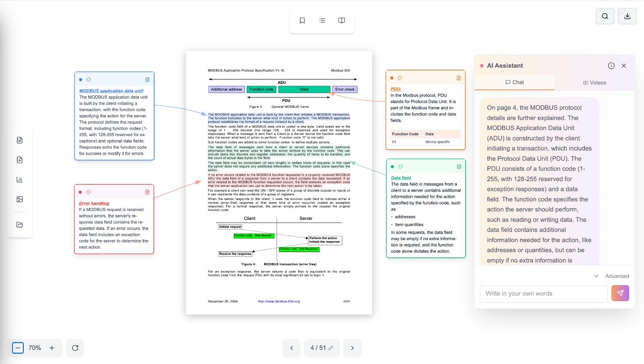Edit the page number 4 / 51

(x=322, y=348)
